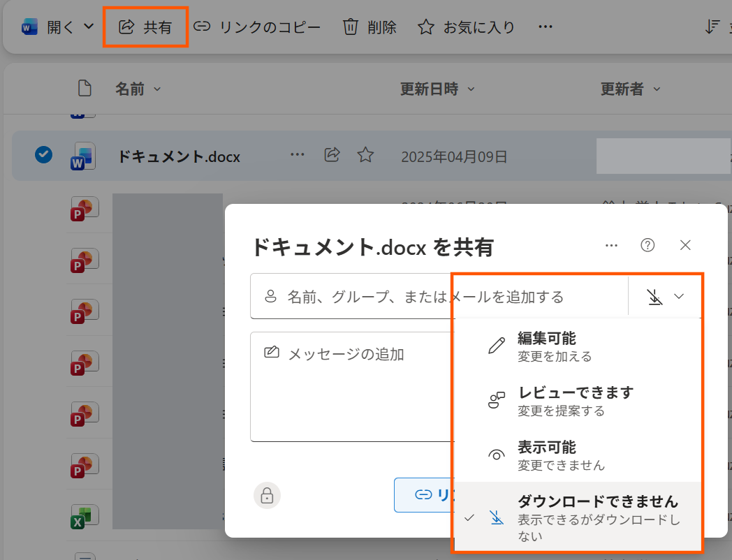Select 表示可能 view-only option
This screenshot has width=732, height=560.
click(x=546, y=455)
